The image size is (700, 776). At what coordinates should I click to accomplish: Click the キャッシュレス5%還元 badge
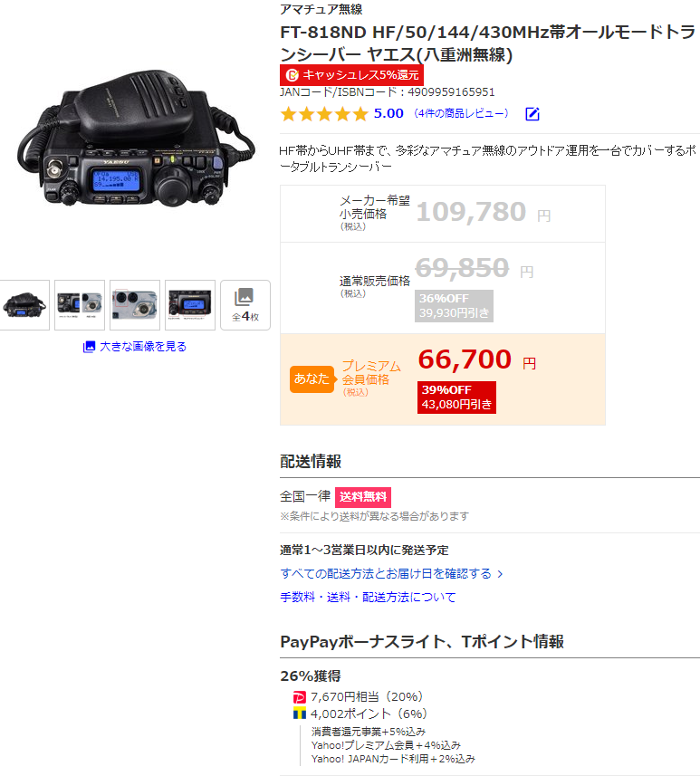click(x=351, y=75)
